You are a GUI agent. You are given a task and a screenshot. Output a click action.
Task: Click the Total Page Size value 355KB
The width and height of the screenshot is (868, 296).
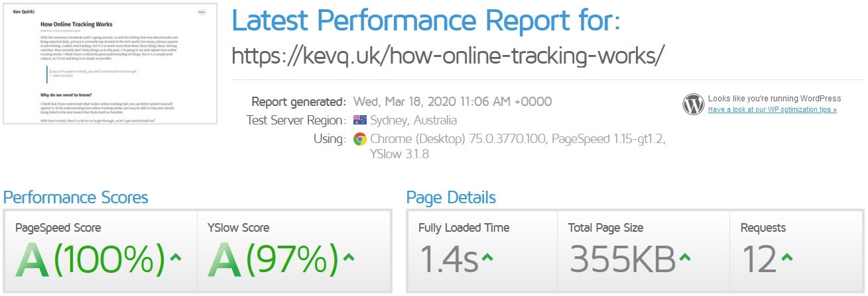pyautogui.click(x=622, y=259)
